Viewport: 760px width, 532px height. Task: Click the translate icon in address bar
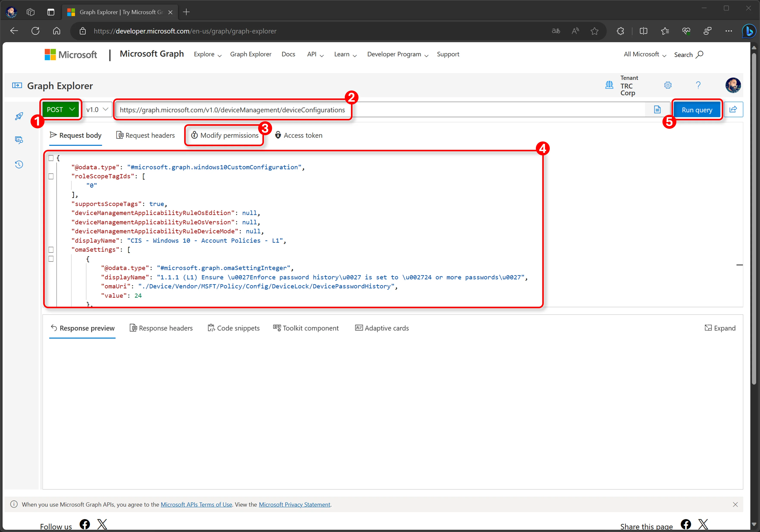point(556,31)
